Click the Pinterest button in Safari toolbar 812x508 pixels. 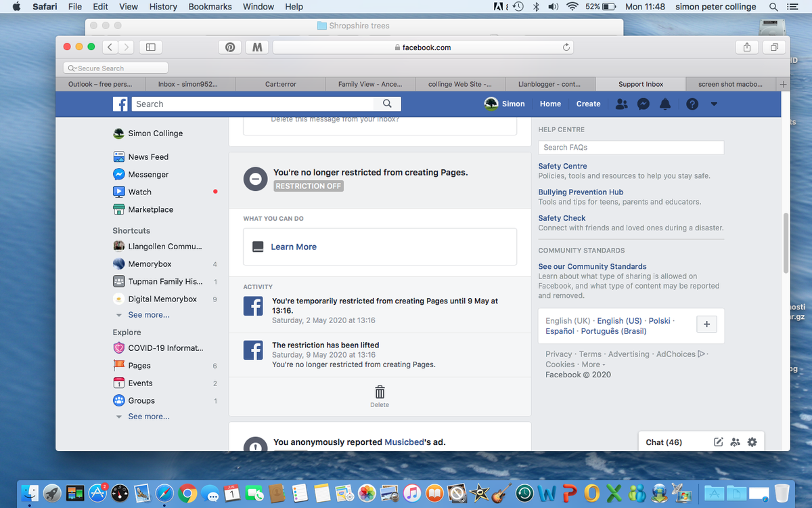pyautogui.click(x=230, y=47)
